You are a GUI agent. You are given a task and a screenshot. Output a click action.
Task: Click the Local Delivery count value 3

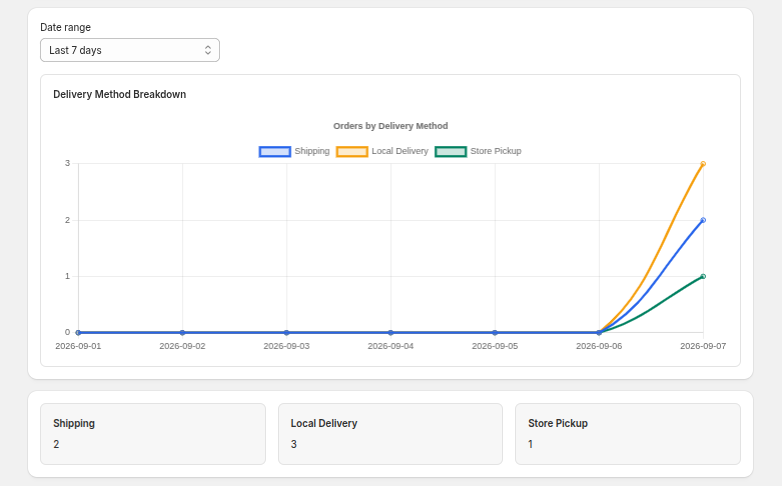[294, 444]
